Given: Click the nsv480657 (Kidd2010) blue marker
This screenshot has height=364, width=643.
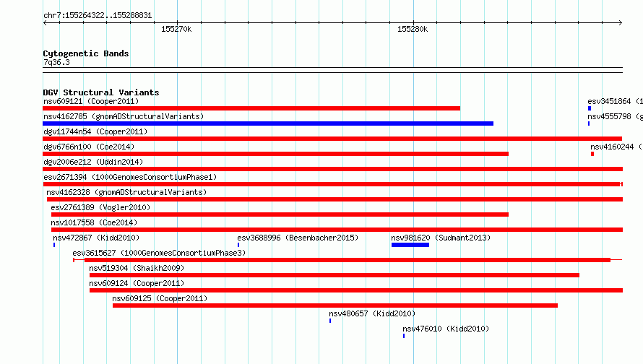Looking at the screenshot, I should point(330,321).
